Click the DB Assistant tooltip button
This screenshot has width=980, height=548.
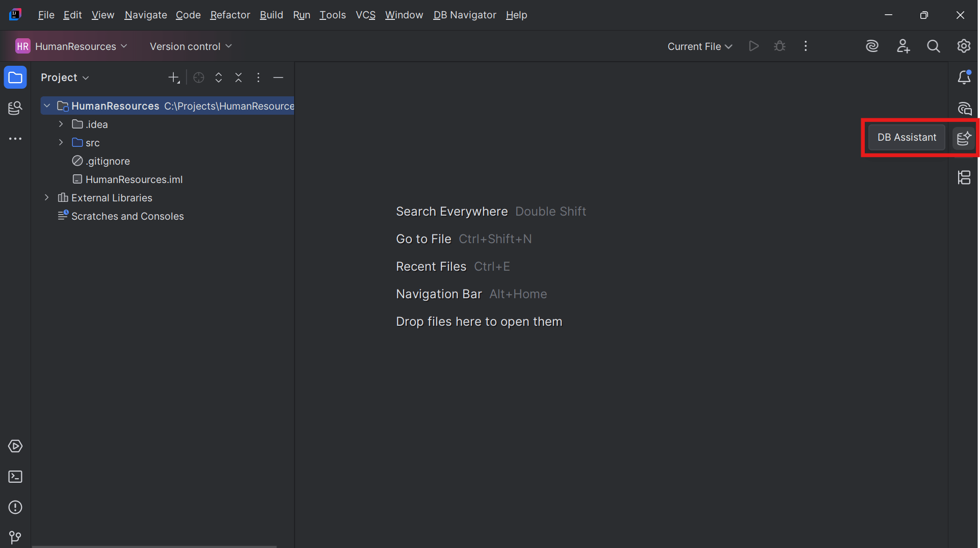pyautogui.click(x=907, y=137)
